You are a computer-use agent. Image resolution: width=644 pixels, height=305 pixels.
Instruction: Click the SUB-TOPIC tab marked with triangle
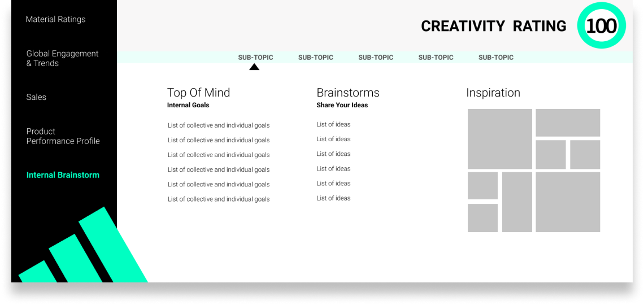click(255, 58)
